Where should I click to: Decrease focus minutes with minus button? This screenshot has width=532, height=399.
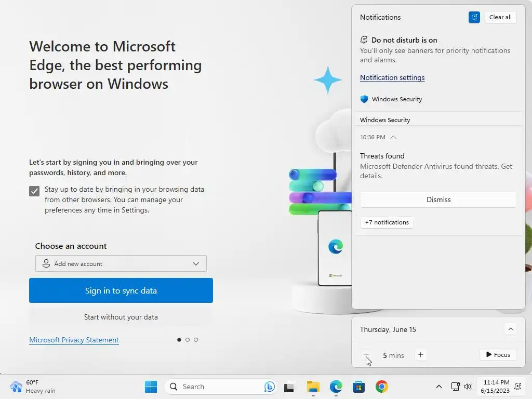pos(366,355)
